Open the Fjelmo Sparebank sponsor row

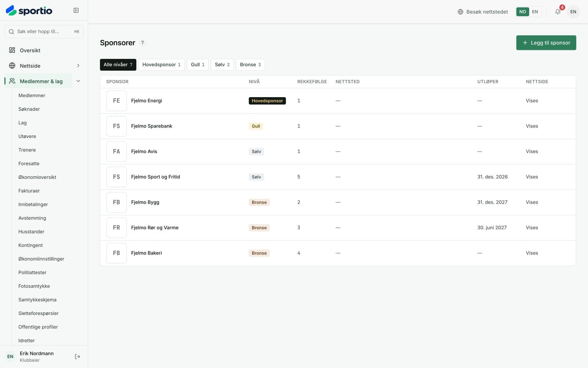point(338,126)
